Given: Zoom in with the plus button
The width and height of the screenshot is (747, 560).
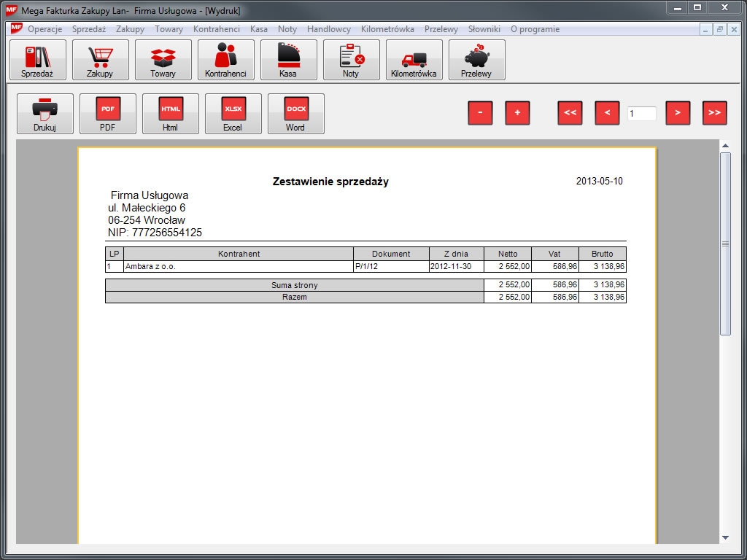Looking at the screenshot, I should coord(517,113).
